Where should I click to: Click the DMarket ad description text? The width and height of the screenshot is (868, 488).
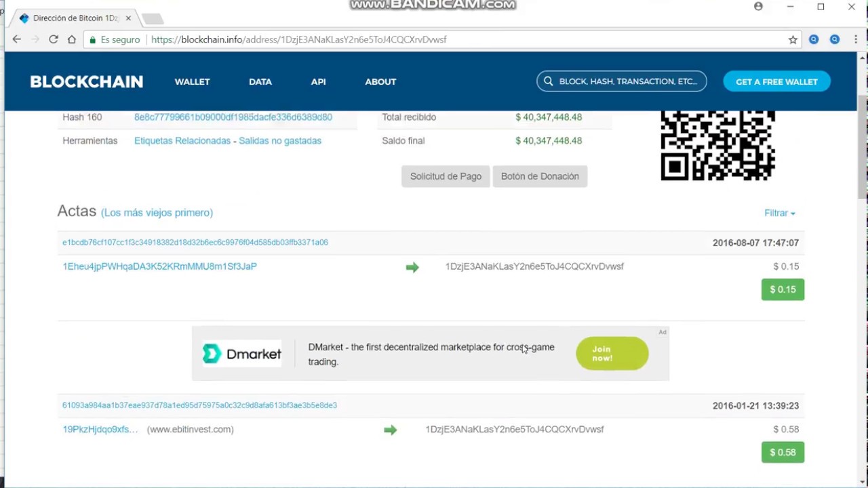point(431,354)
